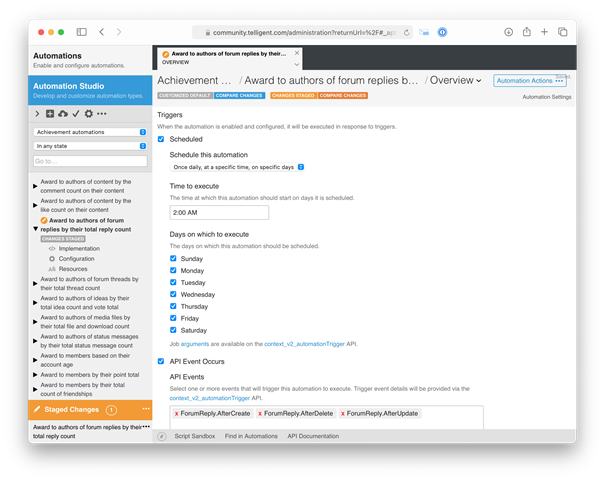The height and width of the screenshot is (480, 604).
Task: Expand the studio toolbar chevron arrow
Action: pyautogui.click(x=37, y=114)
